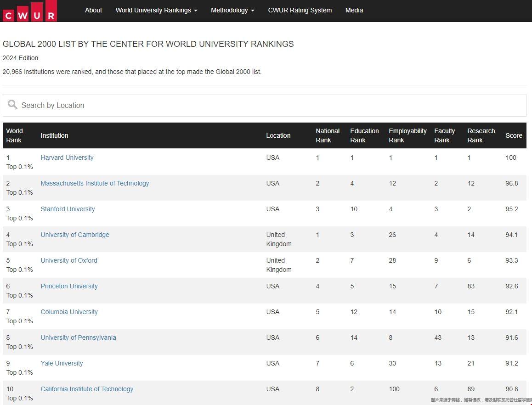Click MIT's score 96.8

coord(512,183)
